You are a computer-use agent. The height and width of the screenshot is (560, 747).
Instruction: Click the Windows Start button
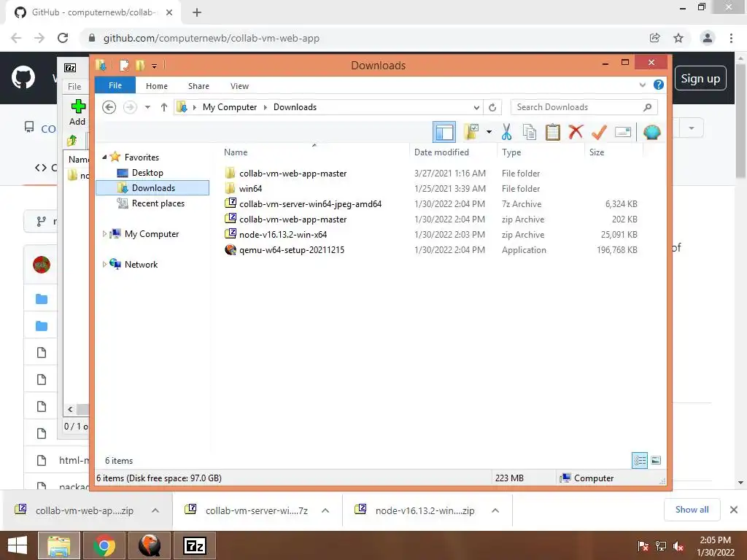[x=18, y=545]
